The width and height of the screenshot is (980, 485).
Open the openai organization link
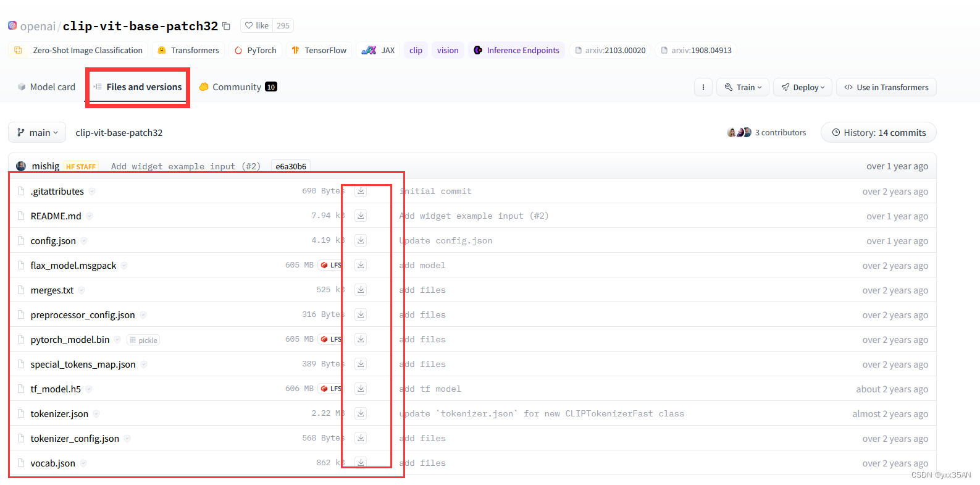point(38,26)
